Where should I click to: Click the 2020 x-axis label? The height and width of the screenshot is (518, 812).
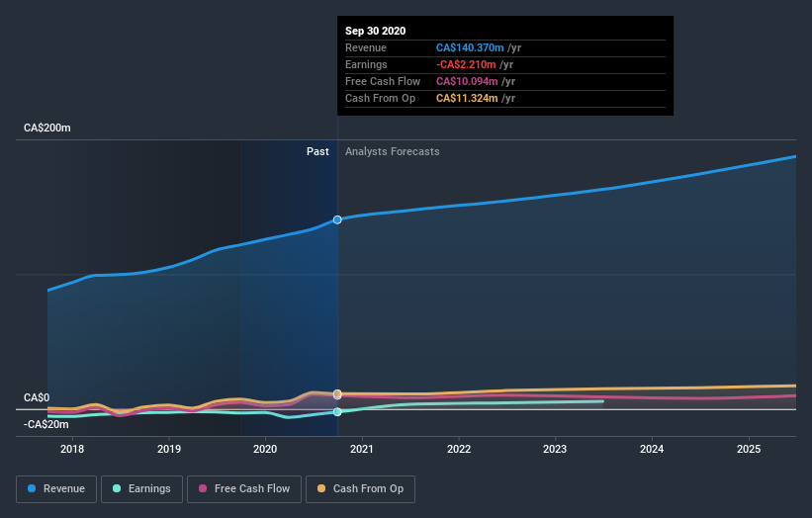tap(265, 449)
